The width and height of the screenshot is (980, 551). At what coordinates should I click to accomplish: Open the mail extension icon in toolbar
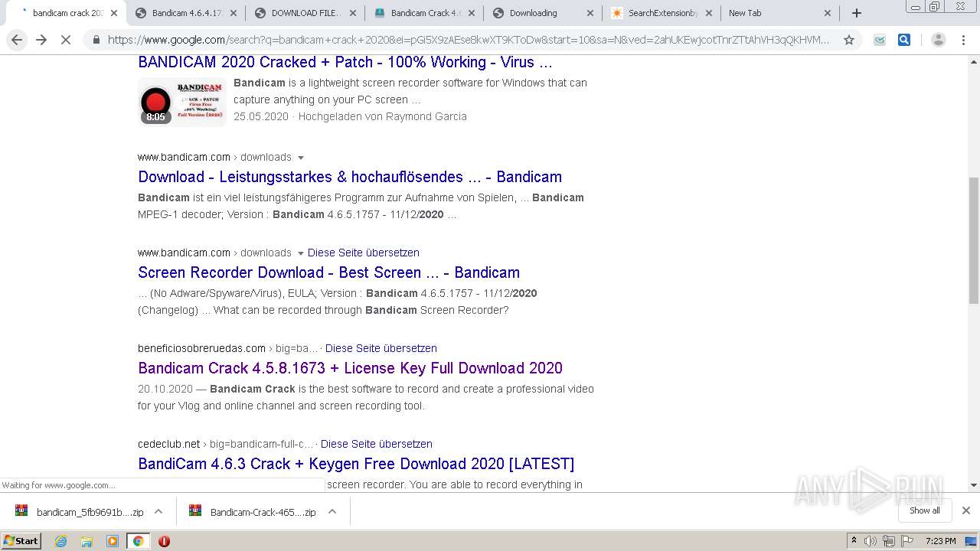(x=880, y=40)
